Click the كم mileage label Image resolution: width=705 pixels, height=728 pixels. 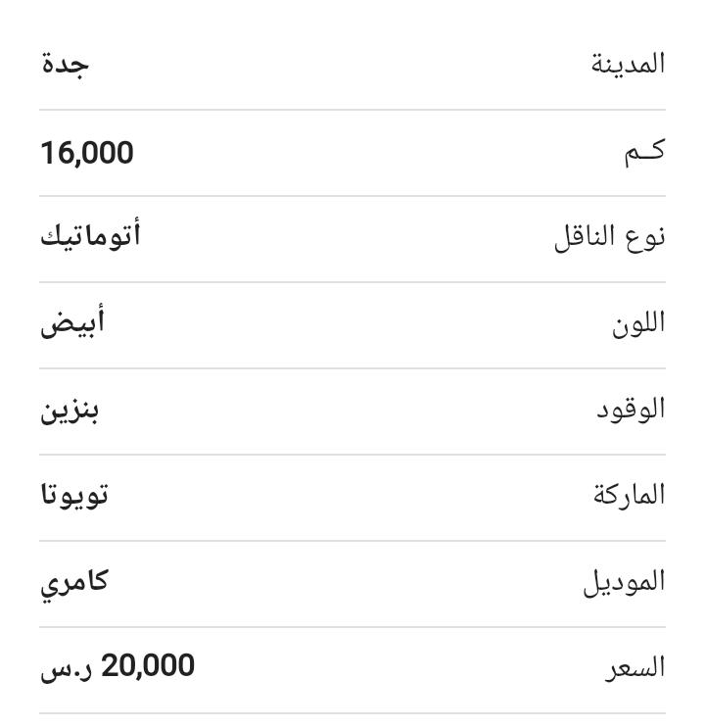[x=644, y=152]
